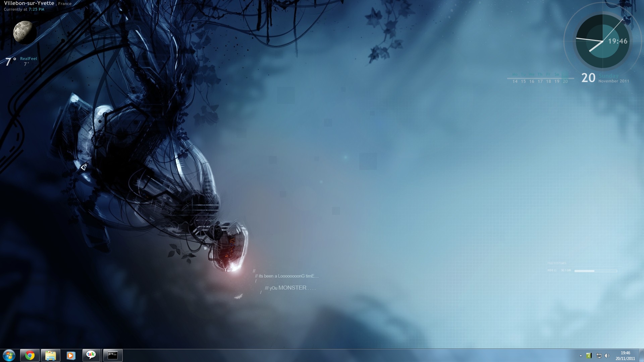Image resolution: width=644 pixels, height=362 pixels.
Task: Show hidden system tray icons
Action: click(x=581, y=356)
